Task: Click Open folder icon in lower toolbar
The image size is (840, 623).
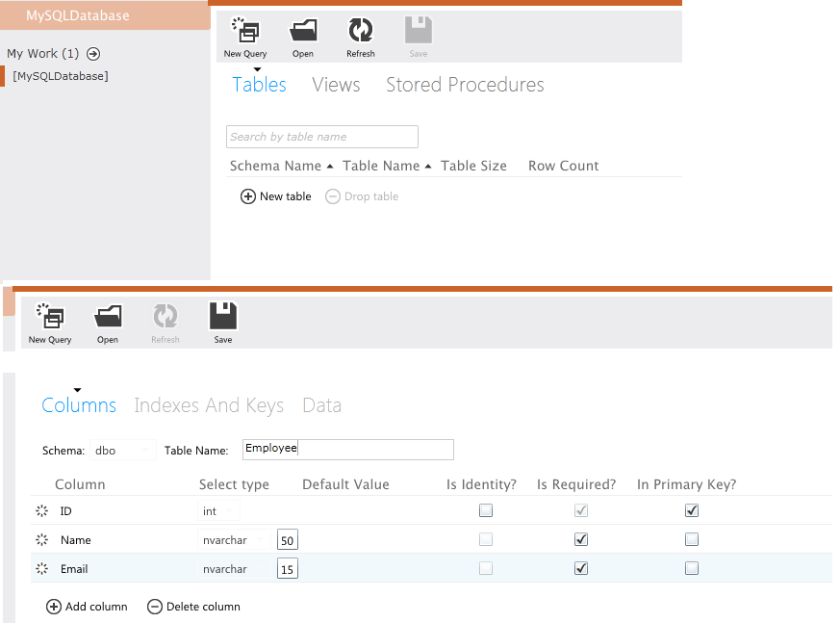Action: coord(108,316)
